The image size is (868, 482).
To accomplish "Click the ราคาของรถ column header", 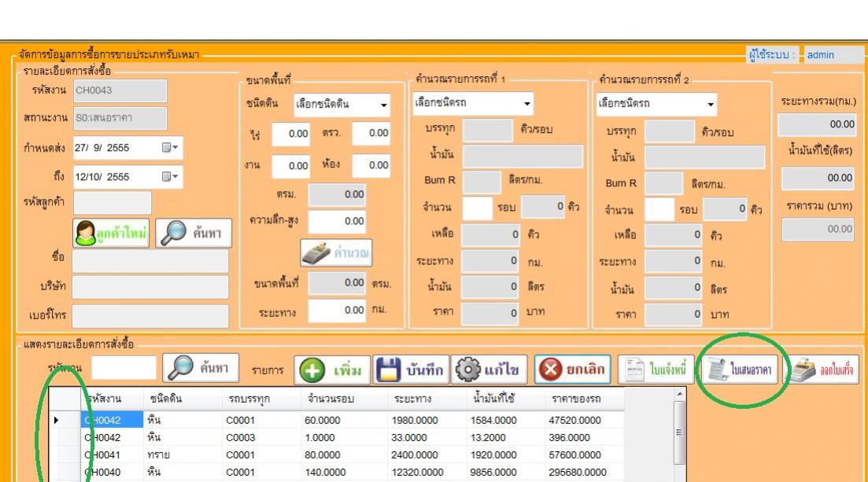I will 585,399.
